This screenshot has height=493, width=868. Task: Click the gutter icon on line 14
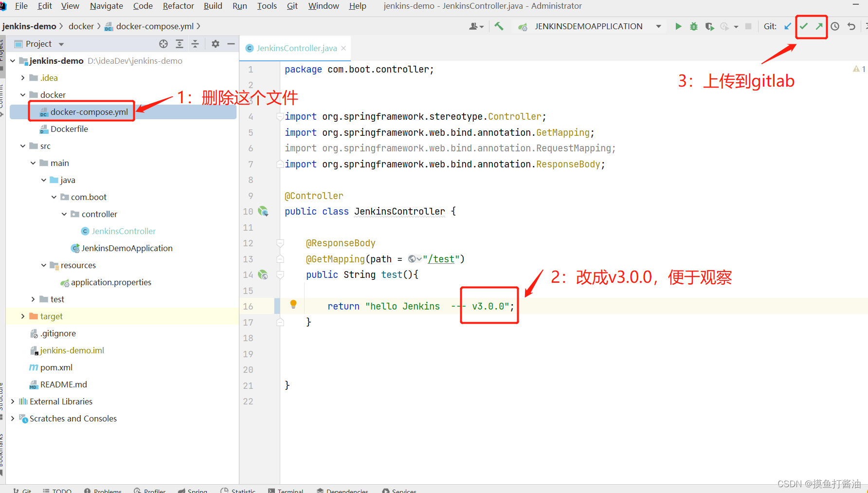[x=263, y=274]
